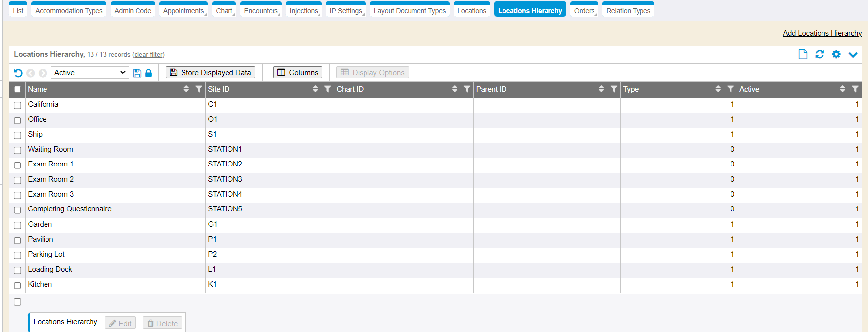This screenshot has height=332, width=868.
Task: Click the Add Locations Hierarchy link
Action: click(x=822, y=33)
